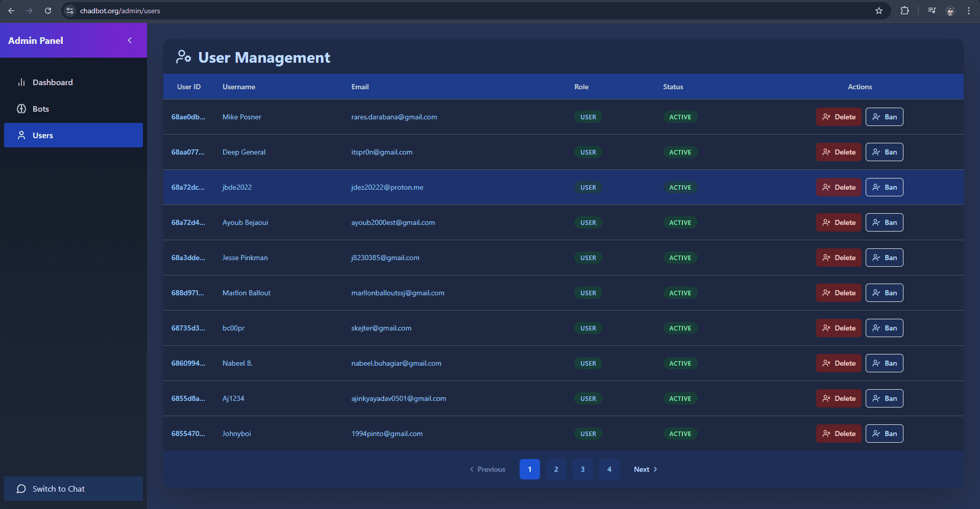Screen dimensions: 980x509
Task: Click the delete-user icon on Mike Posner's row
Action: click(827, 117)
